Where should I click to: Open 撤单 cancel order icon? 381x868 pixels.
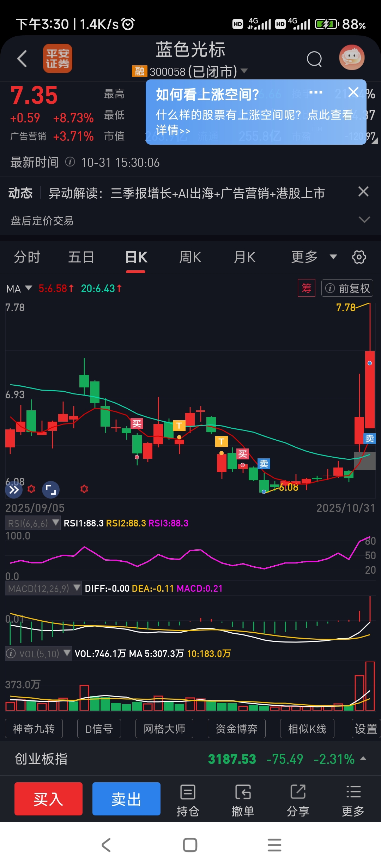(243, 800)
